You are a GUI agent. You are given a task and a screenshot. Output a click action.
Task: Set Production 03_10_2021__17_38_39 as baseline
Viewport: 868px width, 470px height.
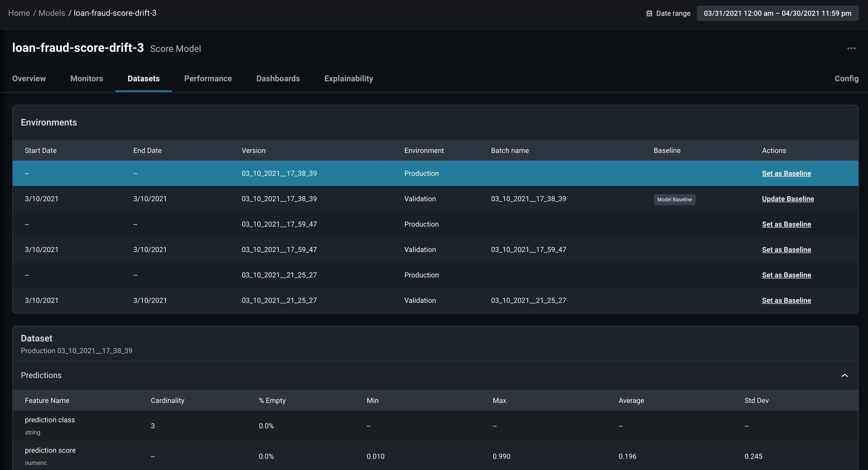tap(786, 174)
